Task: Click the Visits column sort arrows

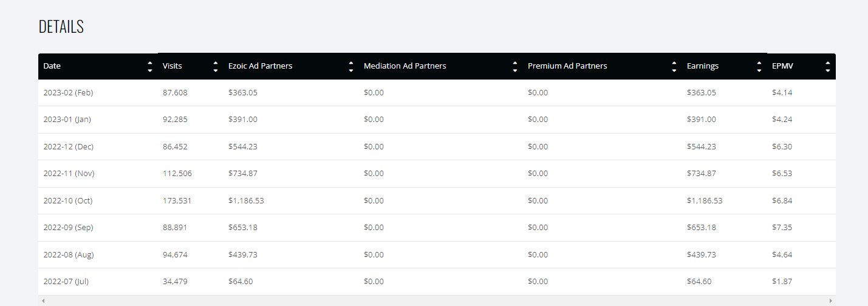Action: pyautogui.click(x=215, y=66)
